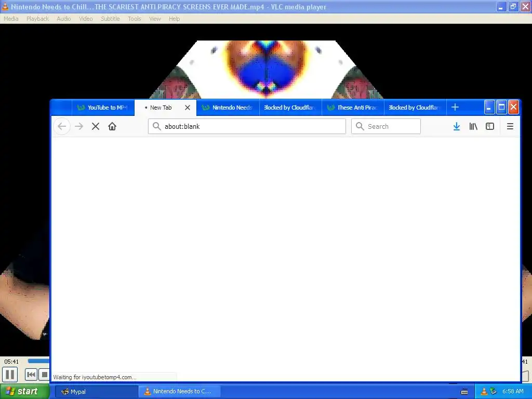Stop the VLC video playback
The image size is (532, 399).
[44, 375]
